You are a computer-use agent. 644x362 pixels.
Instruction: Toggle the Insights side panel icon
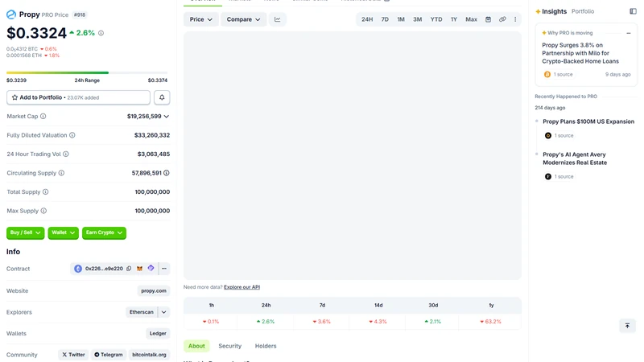(x=633, y=11)
